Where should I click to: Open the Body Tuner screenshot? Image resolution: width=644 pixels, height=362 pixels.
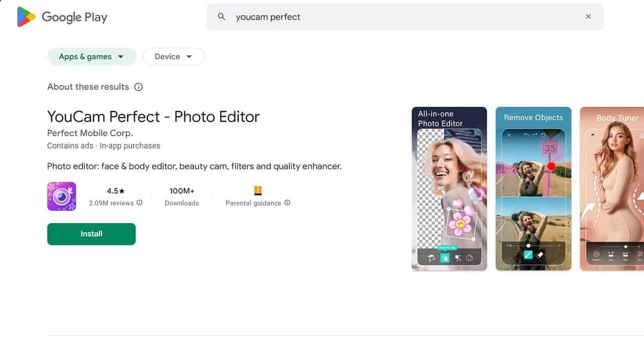click(x=612, y=189)
